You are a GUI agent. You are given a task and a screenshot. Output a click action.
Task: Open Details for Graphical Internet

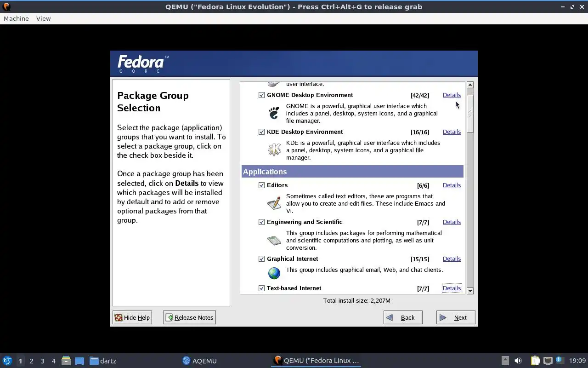click(452, 259)
